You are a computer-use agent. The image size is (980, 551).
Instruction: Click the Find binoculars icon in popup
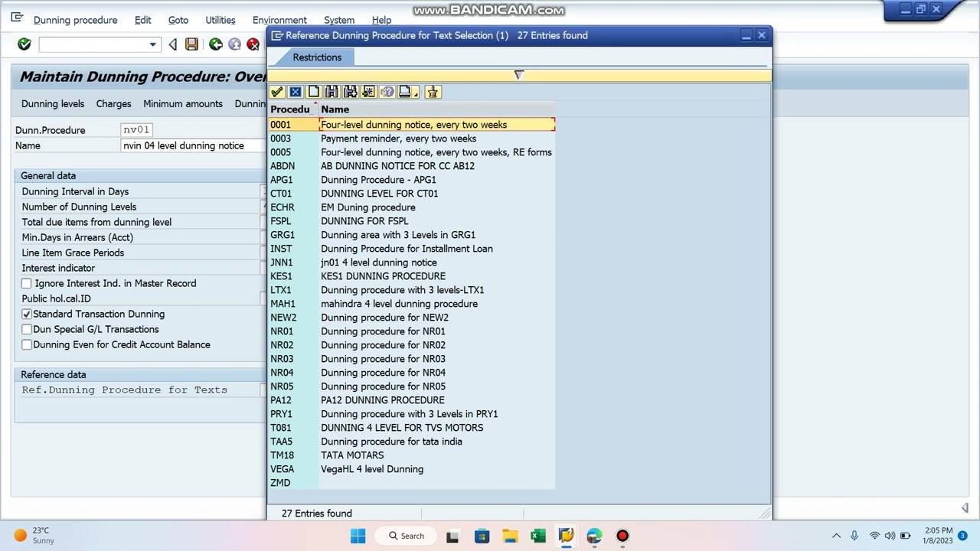coord(332,92)
